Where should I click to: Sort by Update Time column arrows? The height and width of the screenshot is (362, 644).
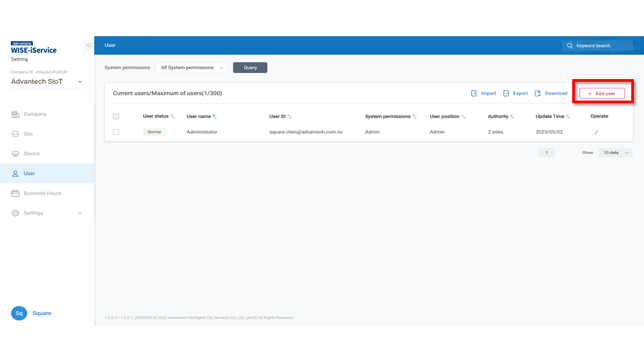(x=568, y=117)
